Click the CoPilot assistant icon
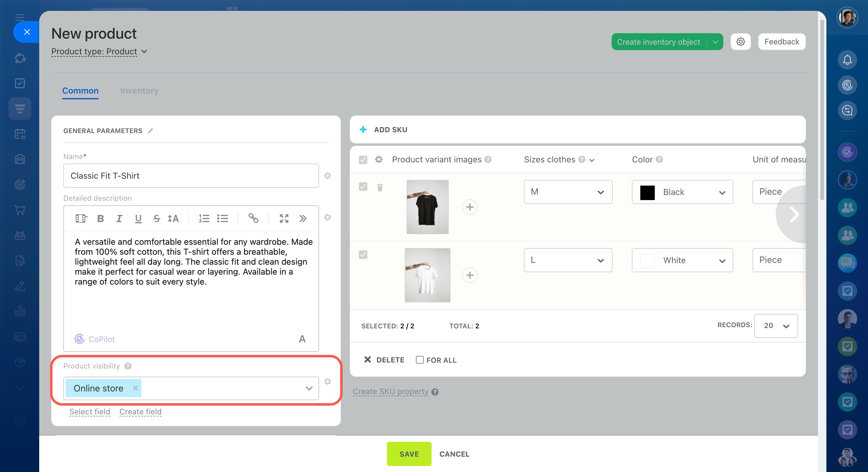868x472 pixels. [80, 339]
